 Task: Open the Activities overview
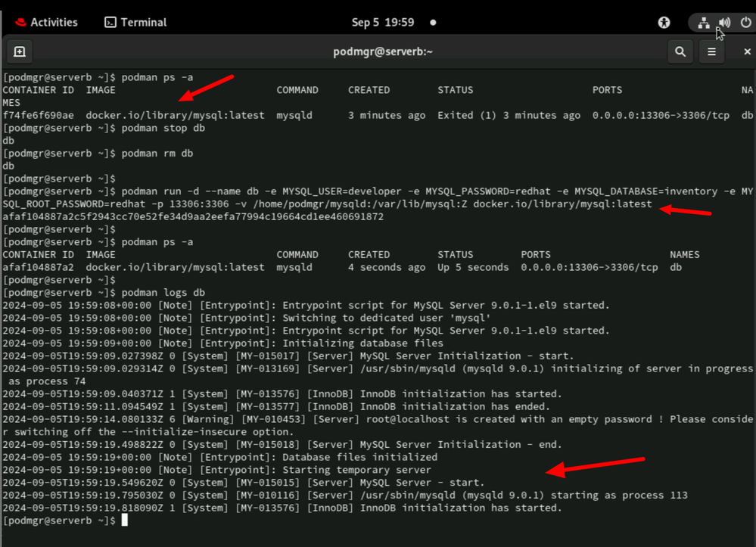pyautogui.click(x=54, y=23)
